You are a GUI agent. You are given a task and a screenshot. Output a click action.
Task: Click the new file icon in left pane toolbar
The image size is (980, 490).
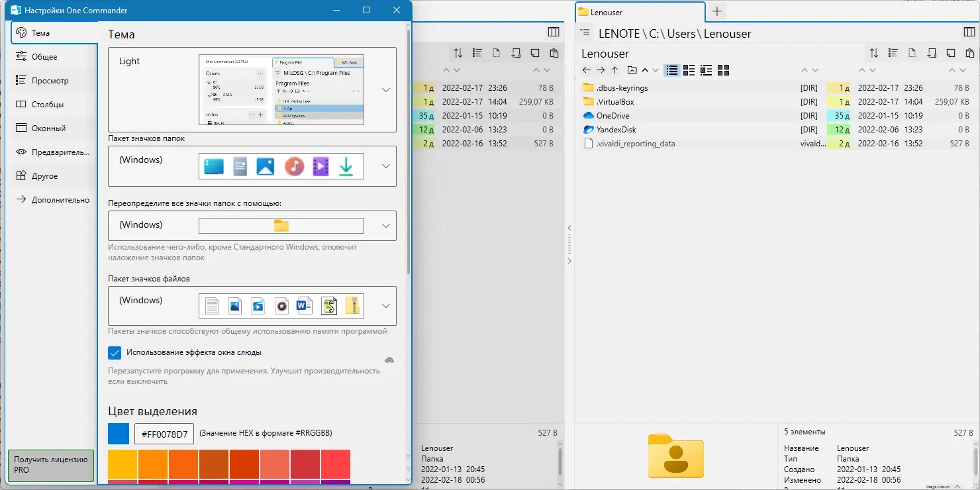(496, 53)
